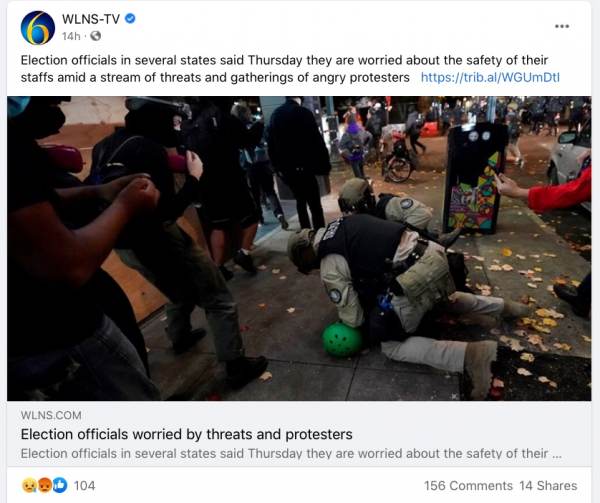Viewport: 600px width, 503px height.
Task: Follow the trib.al/WGUmDtI link
Action: coord(490,77)
